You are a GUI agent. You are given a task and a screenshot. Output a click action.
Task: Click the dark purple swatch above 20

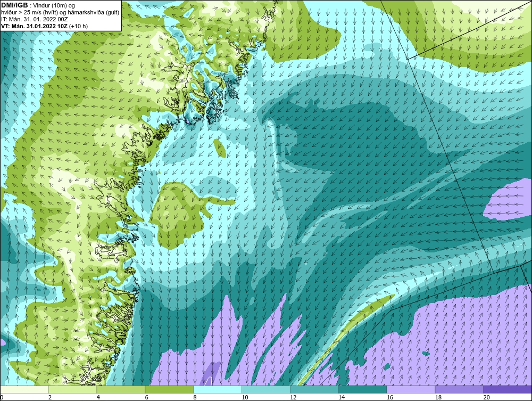coord(508,389)
